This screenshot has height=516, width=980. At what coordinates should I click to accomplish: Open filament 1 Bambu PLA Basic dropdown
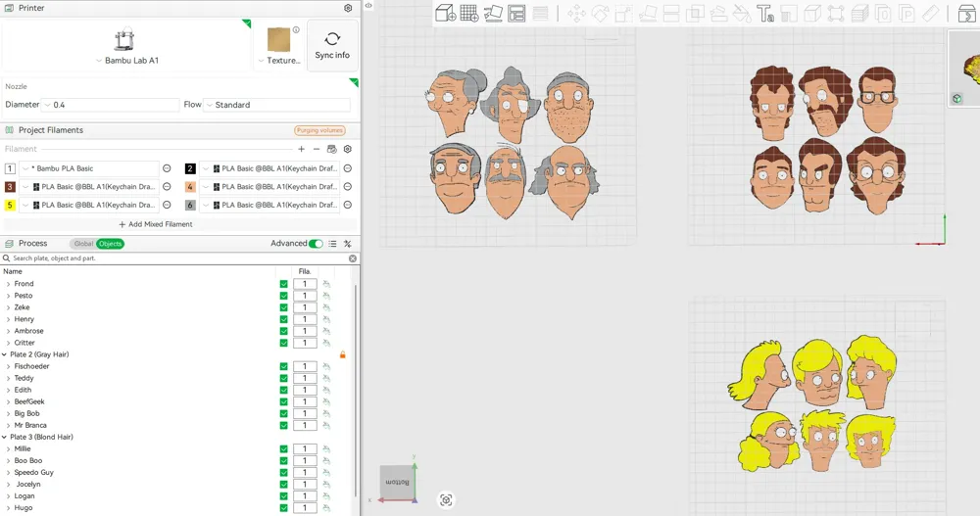coord(89,168)
